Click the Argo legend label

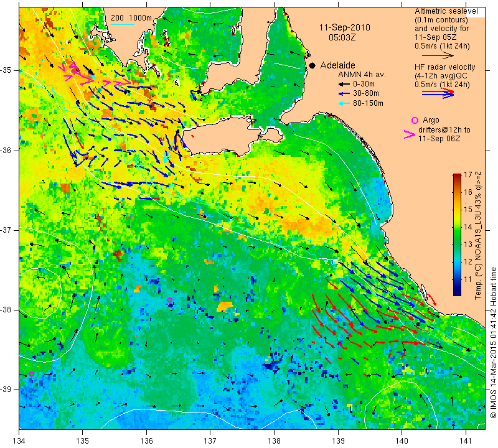(431, 120)
